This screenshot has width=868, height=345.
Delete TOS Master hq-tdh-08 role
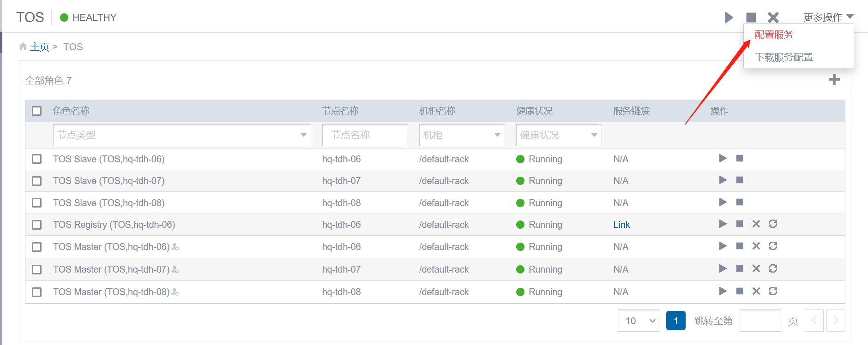tap(756, 291)
